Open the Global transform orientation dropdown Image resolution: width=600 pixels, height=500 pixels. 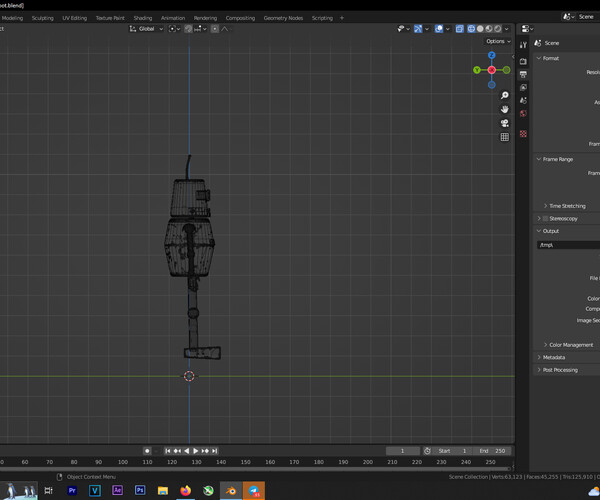[x=148, y=29]
